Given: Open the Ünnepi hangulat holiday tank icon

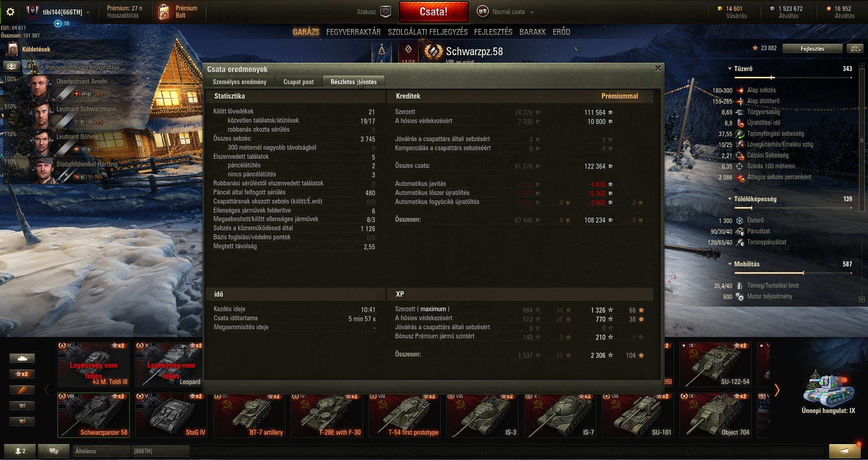Looking at the screenshot, I should (x=828, y=390).
